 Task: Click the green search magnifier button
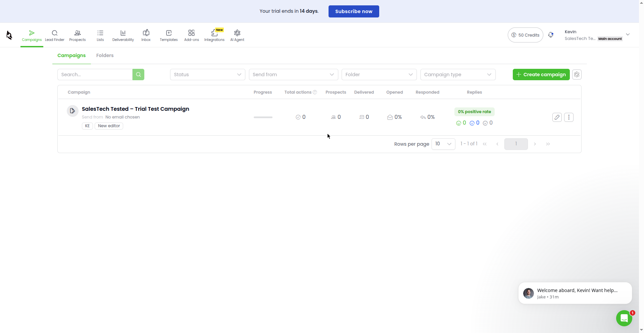(x=138, y=75)
